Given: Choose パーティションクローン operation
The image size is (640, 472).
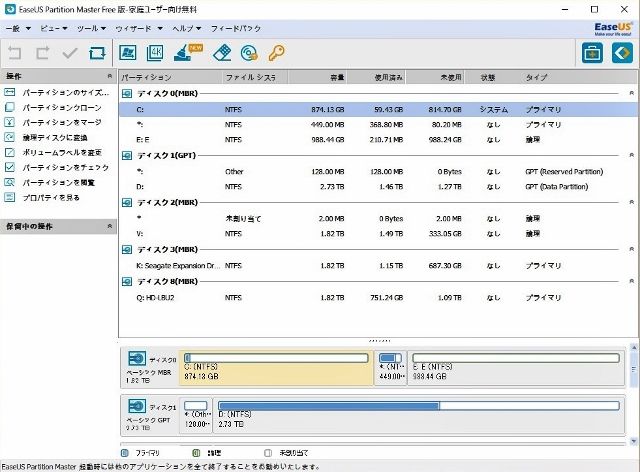Looking at the screenshot, I should (x=53, y=107).
